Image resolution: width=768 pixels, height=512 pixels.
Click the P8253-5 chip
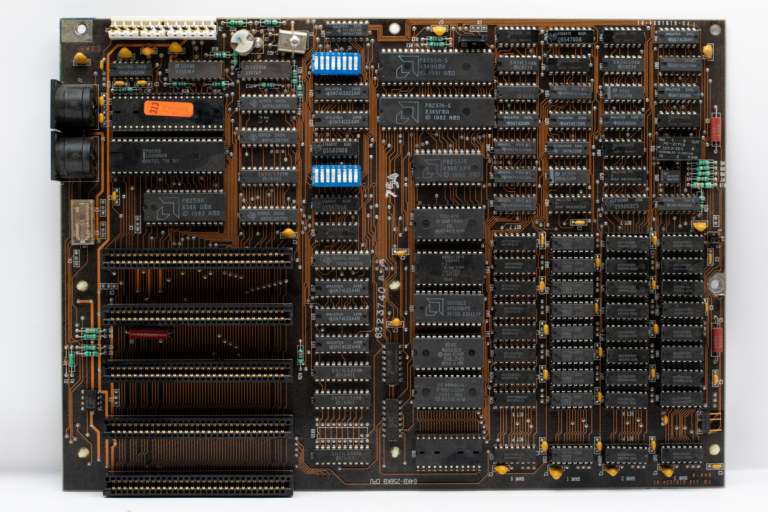click(449, 169)
